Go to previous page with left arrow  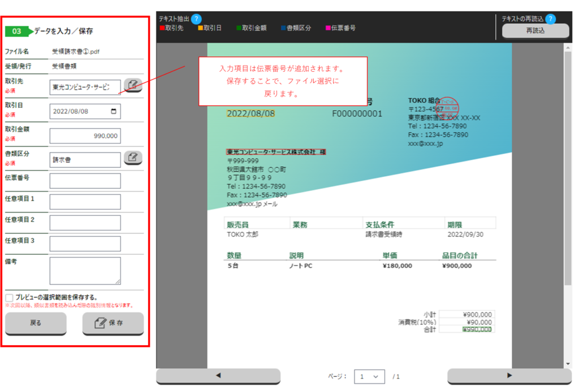(x=218, y=376)
